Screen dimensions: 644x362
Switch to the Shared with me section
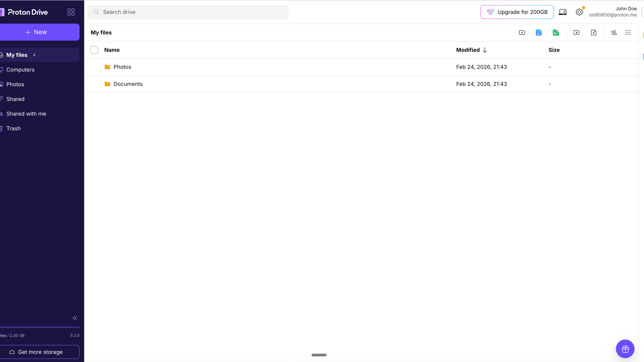26,114
